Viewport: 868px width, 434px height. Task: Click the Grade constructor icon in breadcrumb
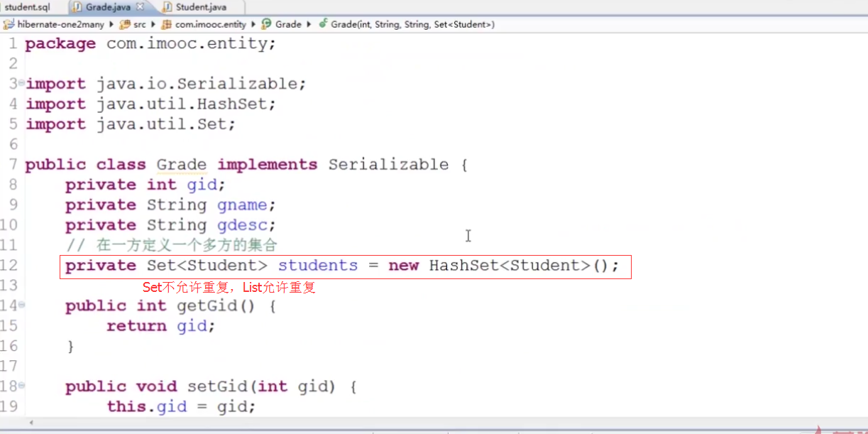[x=323, y=23]
